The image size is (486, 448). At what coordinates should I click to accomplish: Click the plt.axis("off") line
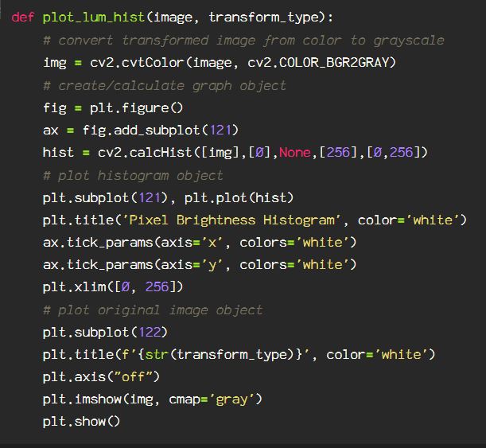[x=102, y=376]
